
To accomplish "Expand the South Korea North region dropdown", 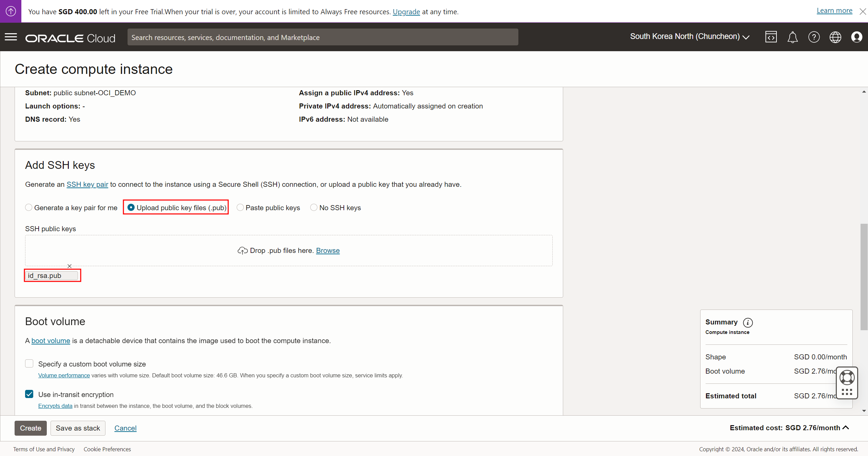I will [690, 37].
